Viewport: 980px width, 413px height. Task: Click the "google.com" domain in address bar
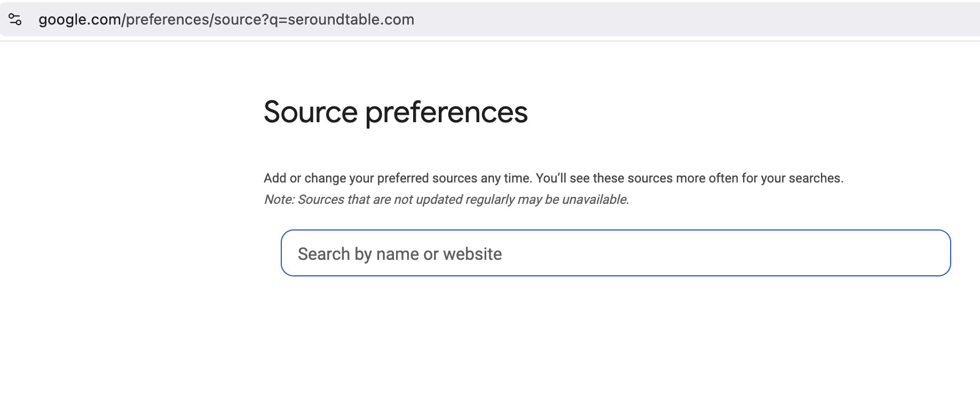pos(80,20)
